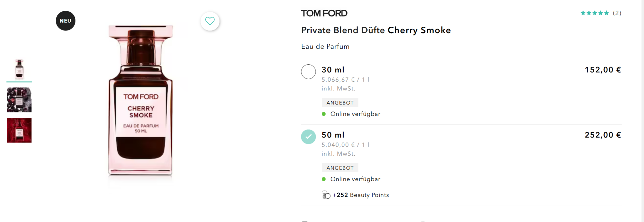The image size is (644, 222).
Task: Click the main Cherry Smoke bottle image
Action: (141, 100)
